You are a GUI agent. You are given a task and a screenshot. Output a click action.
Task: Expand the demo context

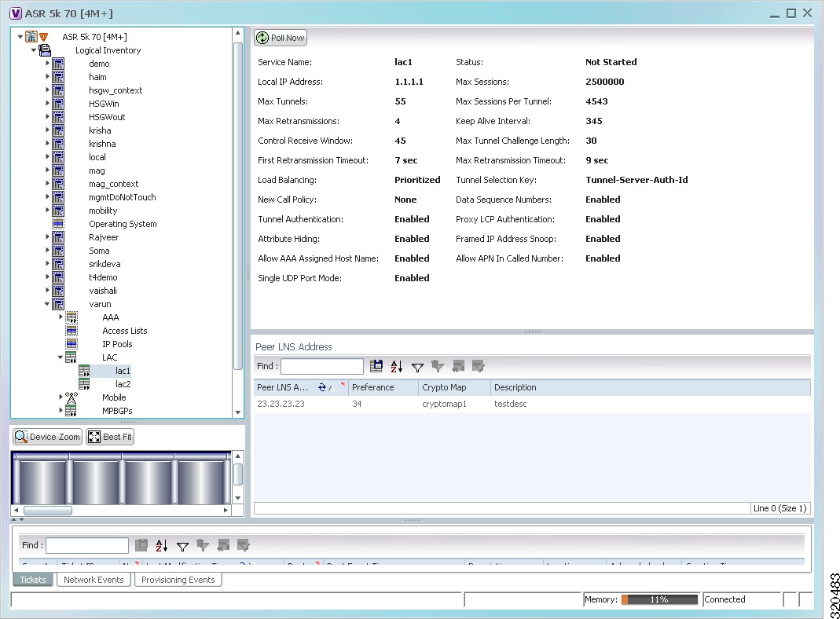47,63
